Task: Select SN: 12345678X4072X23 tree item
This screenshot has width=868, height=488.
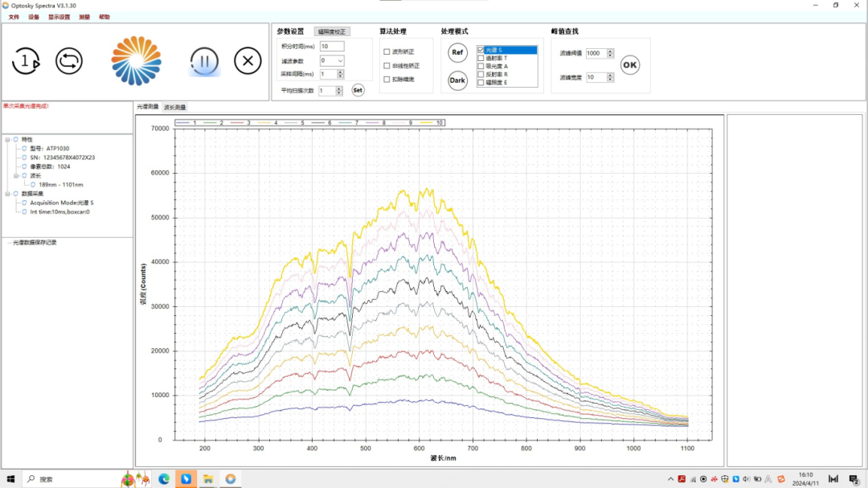Action: click(63, 158)
